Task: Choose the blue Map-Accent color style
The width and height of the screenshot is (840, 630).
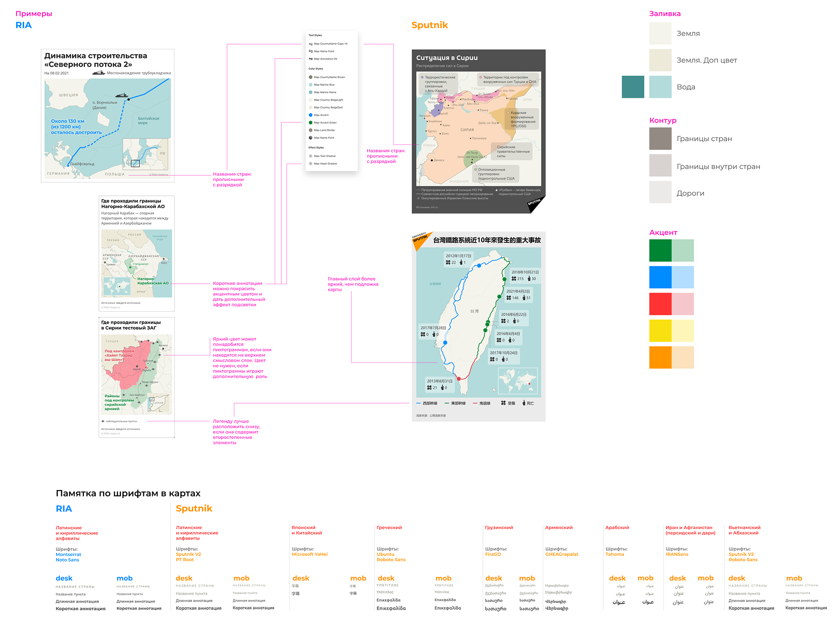Action: (318, 115)
